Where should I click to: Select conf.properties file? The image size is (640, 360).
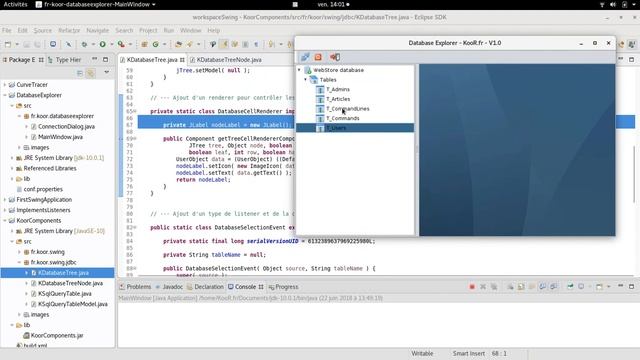click(x=43, y=189)
